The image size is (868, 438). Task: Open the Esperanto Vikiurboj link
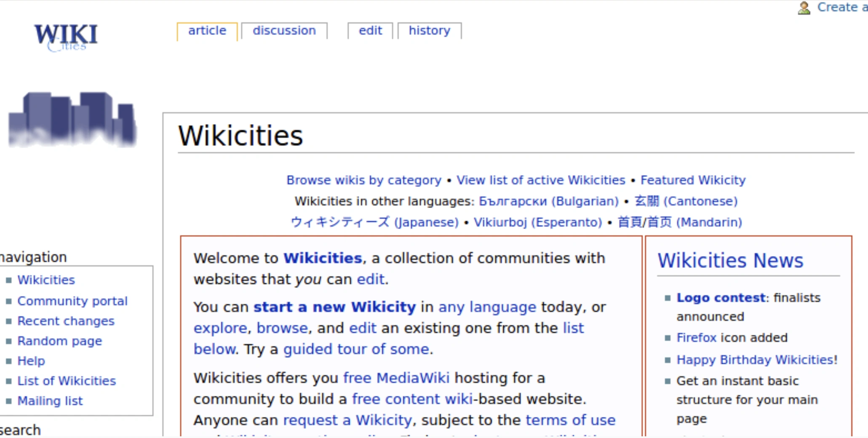[x=537, y=222]
